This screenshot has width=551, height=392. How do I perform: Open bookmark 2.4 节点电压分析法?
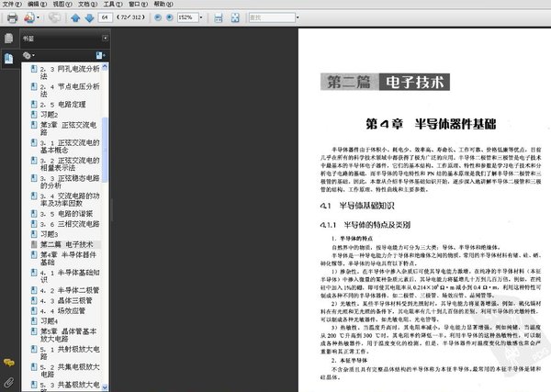click(70, 90)
